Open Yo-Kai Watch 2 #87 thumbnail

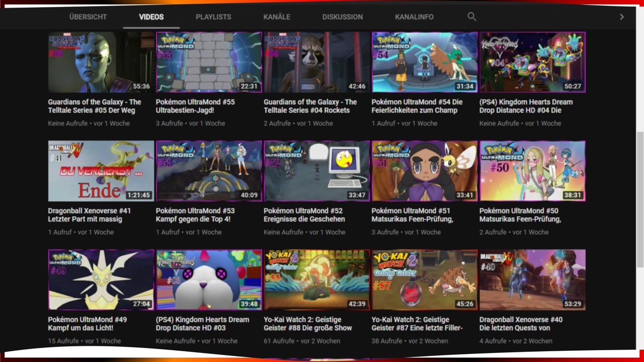pyautogui.click(x=425, y=280)
